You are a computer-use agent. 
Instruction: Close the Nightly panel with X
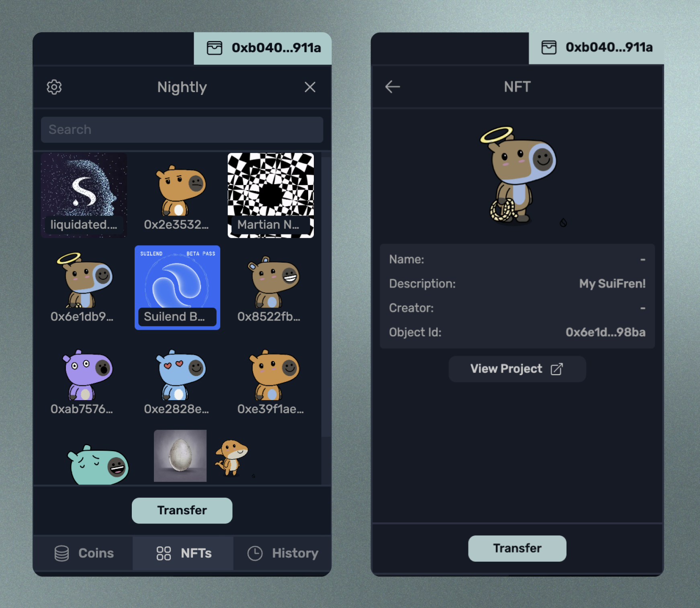(x=310, y=87)
